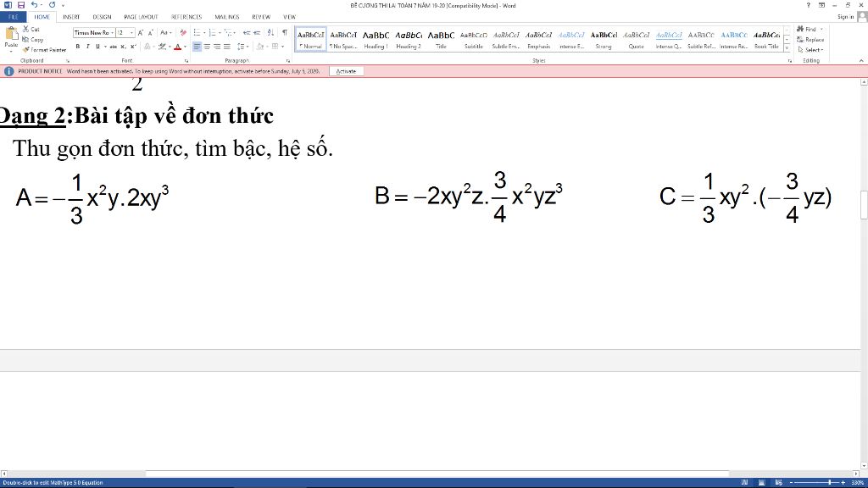The width and height of the screenshot is (868, 488).
Task: Redo with the repeat arrow icon
Action: (x=52, y=5)
